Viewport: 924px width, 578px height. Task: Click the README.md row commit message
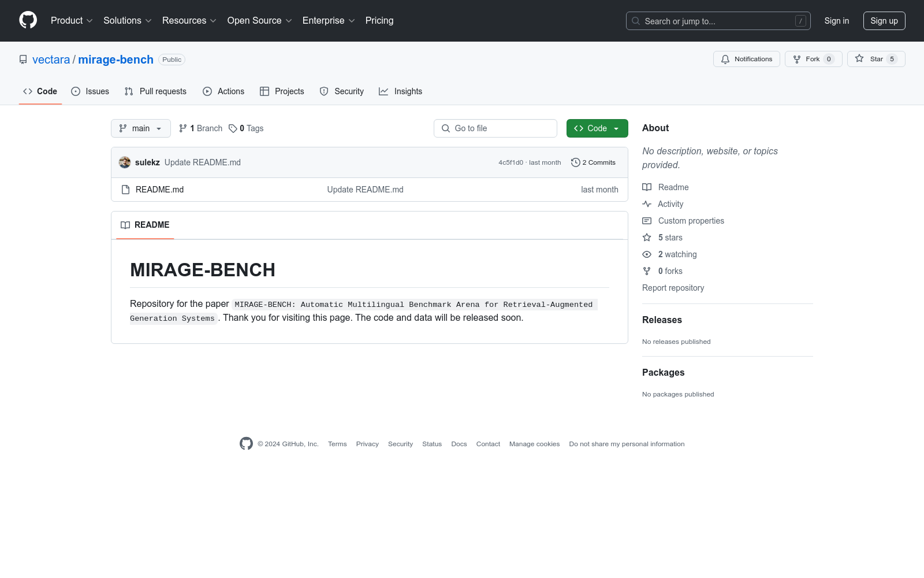click(365, 190)
